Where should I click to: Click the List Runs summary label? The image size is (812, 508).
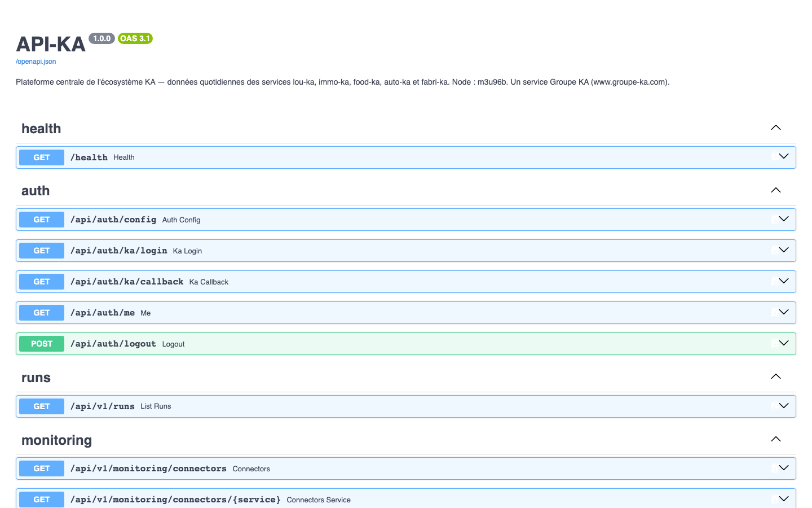[x=156, y=406]
